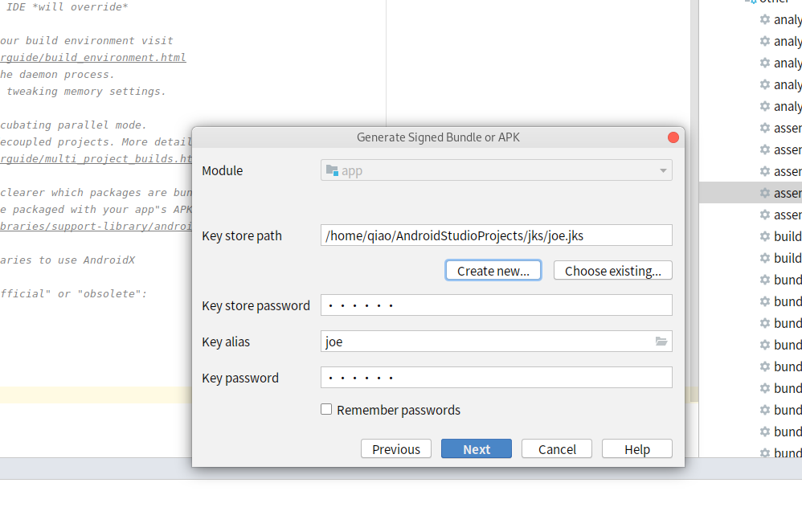This screenshot has width=802, height=532.
Task: Open the folder icon in Key alias field
Action: pos(661,342)
